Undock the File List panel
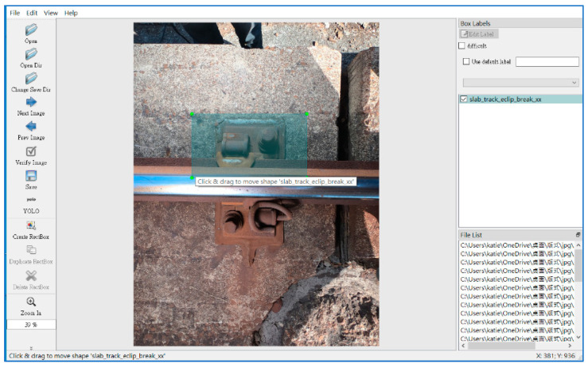The width and height of the screenshot is (588, 367). click(578, 235)
